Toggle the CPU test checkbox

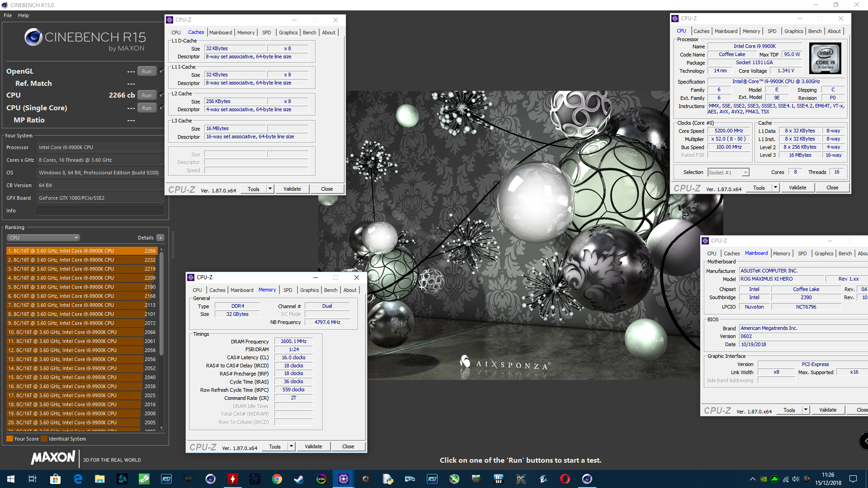[162, 95]
